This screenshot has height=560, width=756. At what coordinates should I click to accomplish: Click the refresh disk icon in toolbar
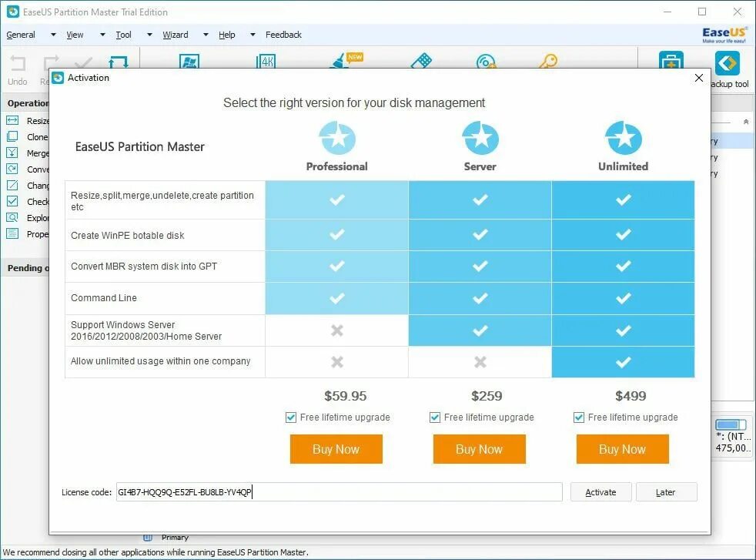pyautogui.click(x=119, y=62)
